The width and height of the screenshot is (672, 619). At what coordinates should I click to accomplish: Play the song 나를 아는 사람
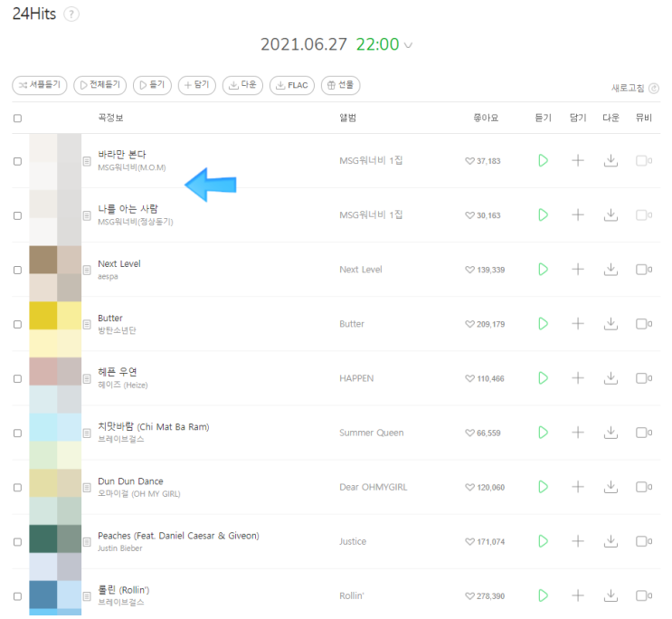click(543, 214)
